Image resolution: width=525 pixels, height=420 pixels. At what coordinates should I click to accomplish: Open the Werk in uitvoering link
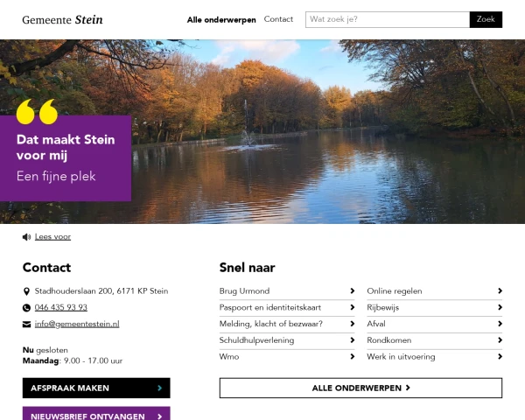coord(401,357)
